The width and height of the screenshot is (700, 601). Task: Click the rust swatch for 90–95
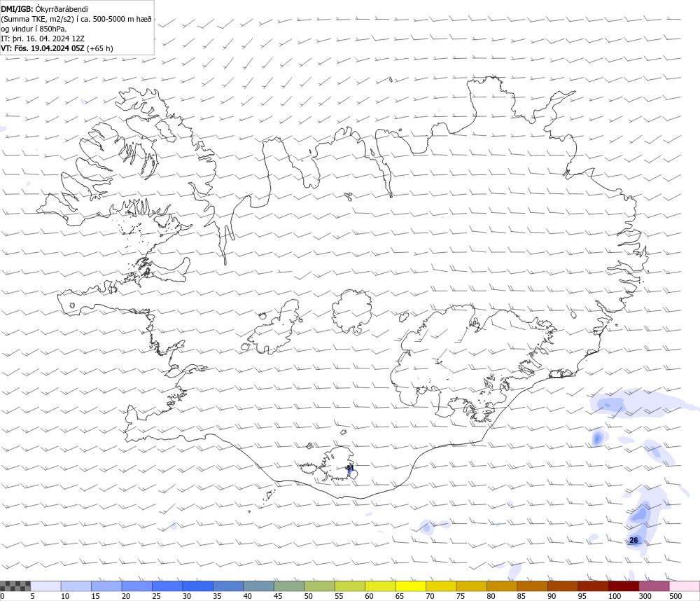pyautogui.click(x=563, y=586)
